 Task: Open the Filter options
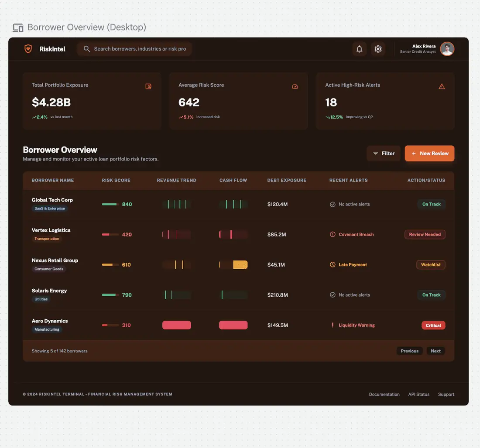coord(384,153)
